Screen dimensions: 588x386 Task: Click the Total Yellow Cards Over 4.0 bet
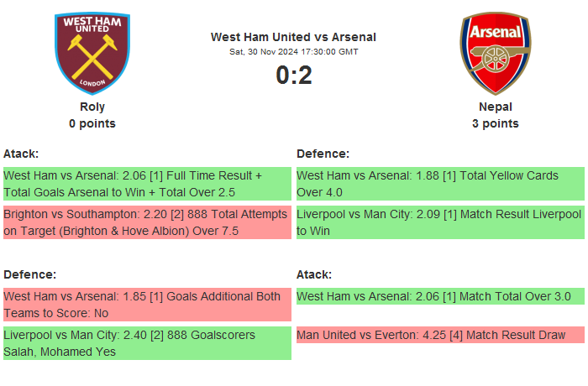(440, 184)
